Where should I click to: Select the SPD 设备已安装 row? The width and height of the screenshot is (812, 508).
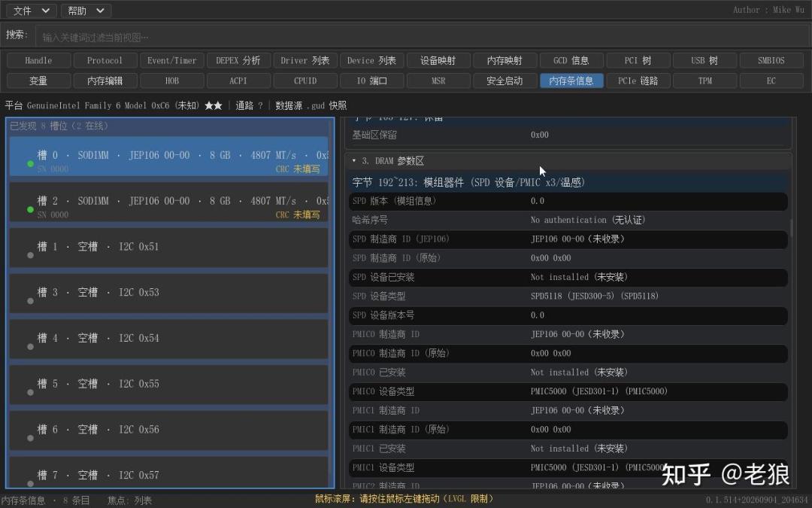568,277
